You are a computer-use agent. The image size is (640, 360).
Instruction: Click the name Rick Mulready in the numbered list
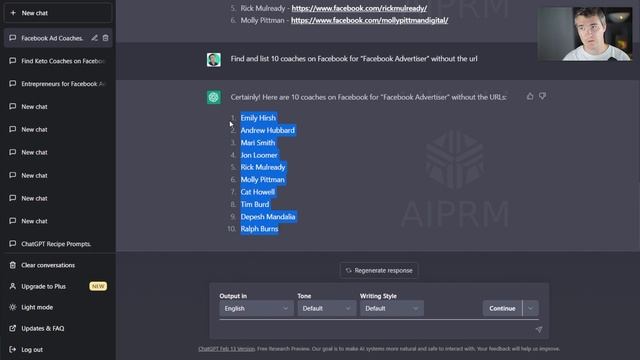[x=263, y=167]
